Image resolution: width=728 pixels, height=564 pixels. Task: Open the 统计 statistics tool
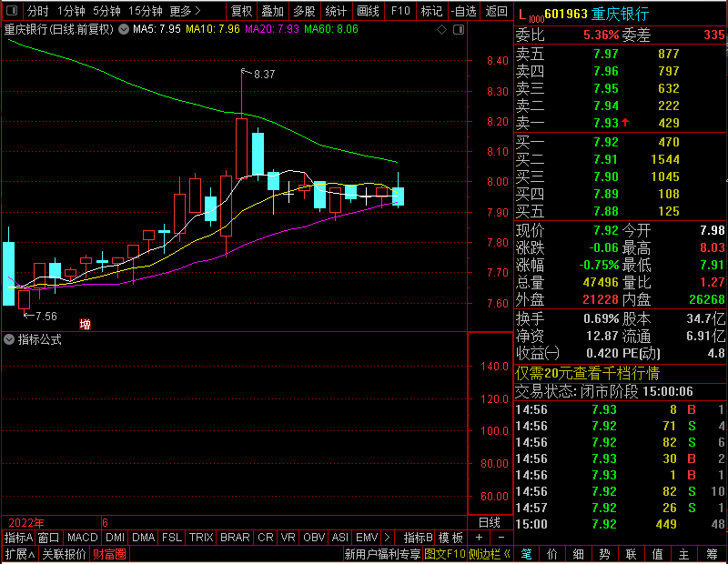pos(336,11)
